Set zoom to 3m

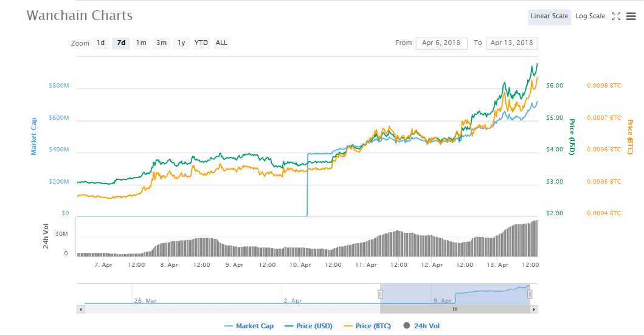point(161,43)
